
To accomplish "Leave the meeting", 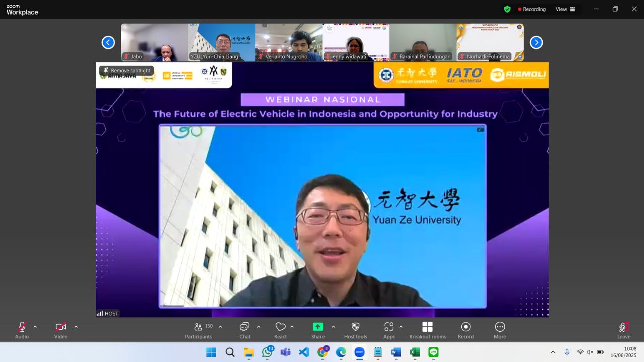I will tap(624, 330).
